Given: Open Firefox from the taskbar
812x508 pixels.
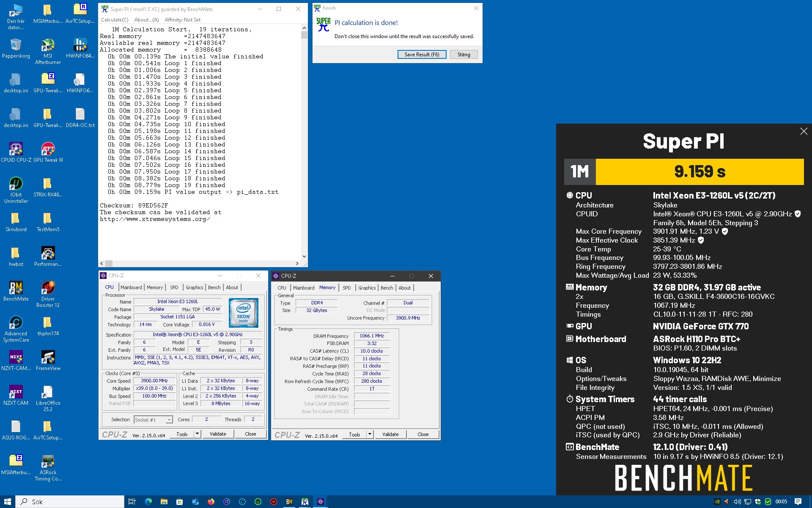Looking at the screenshot, I should click(211, 502).
